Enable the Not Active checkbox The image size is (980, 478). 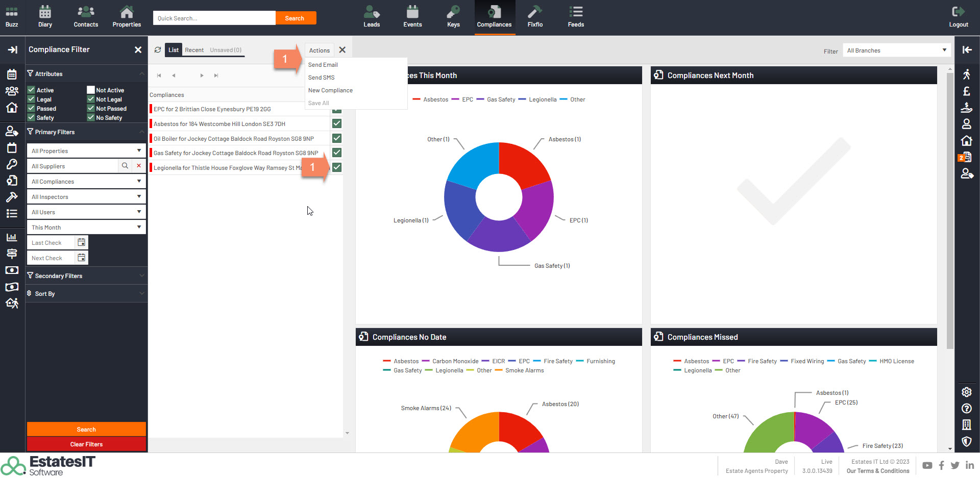91,90
